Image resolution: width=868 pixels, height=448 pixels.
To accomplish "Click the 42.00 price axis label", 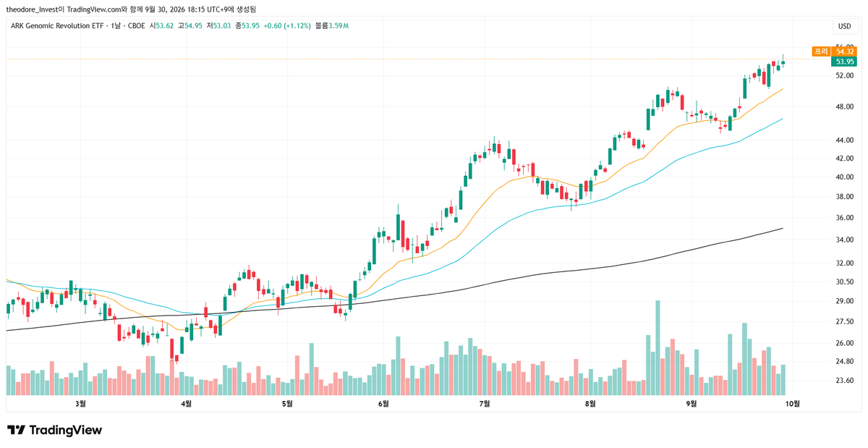I will pyautogui.click(x=844, y=158).
